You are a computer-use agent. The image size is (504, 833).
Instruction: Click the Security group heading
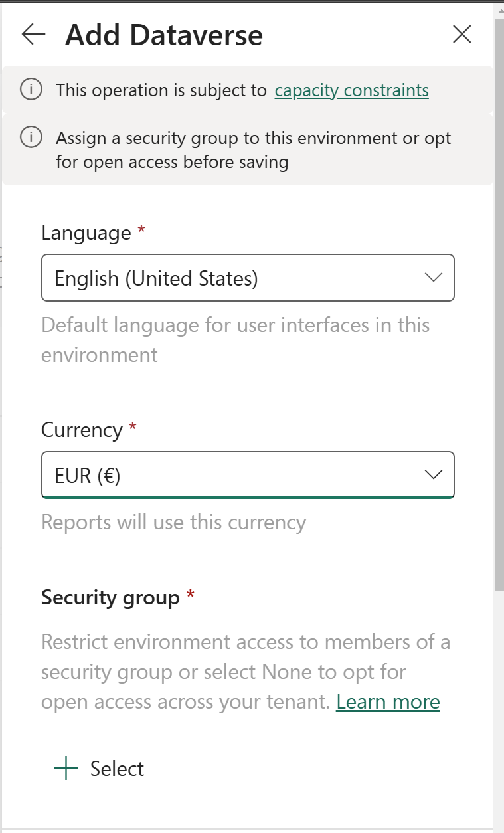point(110,598)
